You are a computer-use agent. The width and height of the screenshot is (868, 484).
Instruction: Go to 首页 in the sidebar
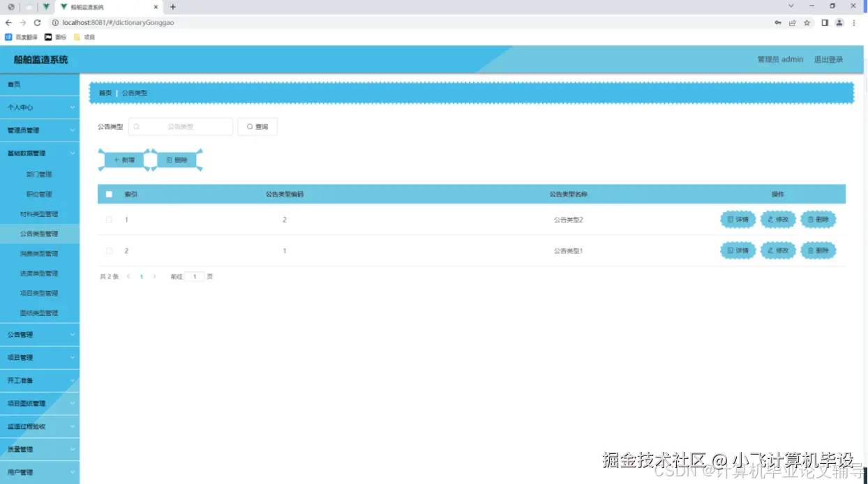[40, 84]
